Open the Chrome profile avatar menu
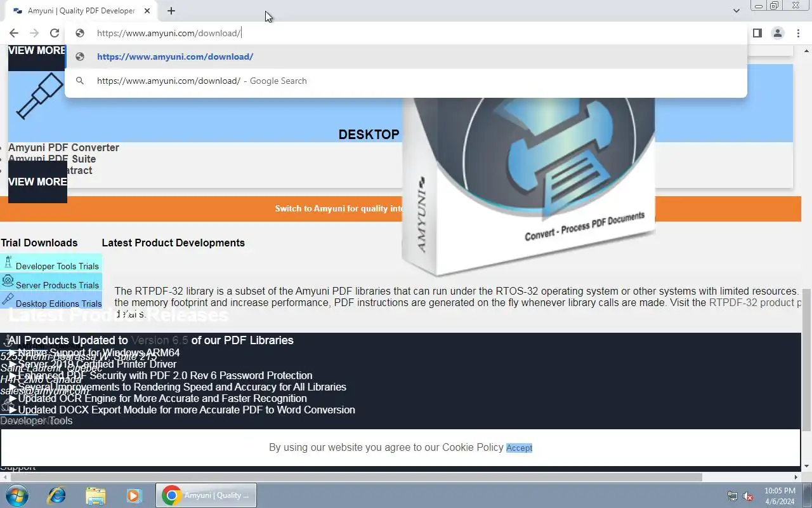The height and width of the screenshot is (508, 812). click(777, 33)
